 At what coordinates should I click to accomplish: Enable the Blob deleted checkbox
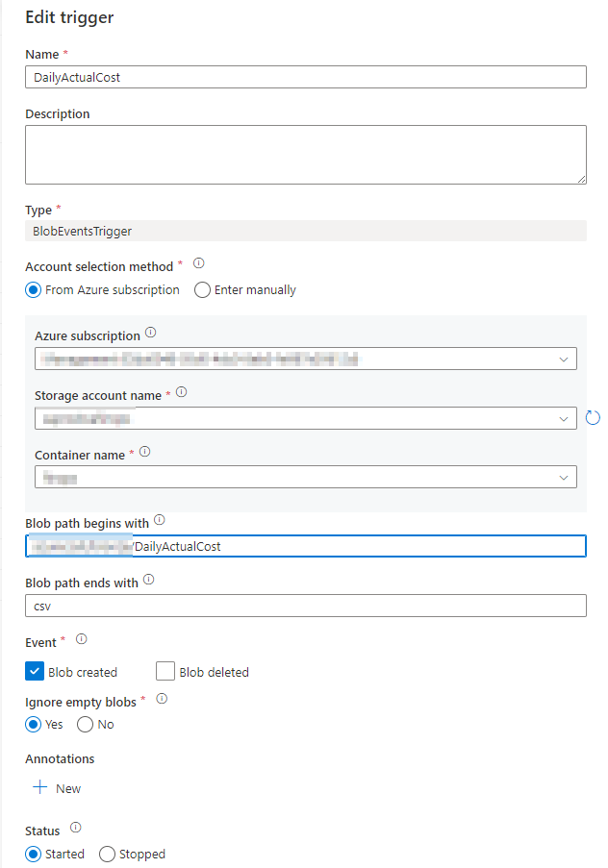tap(165, 672)
